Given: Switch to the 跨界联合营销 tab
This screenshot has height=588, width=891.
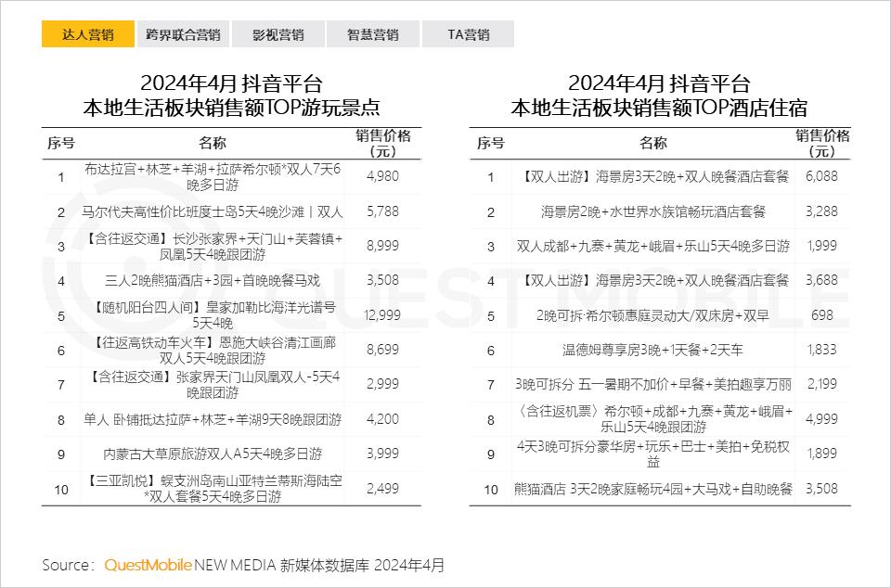Looking at the screenshot, I should click(x=183, y=34).
